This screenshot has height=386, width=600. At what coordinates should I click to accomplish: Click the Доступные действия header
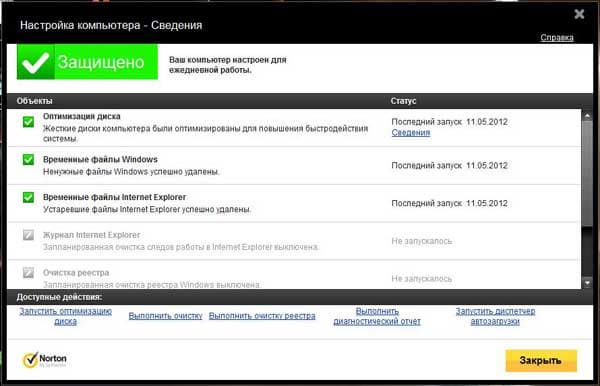[59, 297]
